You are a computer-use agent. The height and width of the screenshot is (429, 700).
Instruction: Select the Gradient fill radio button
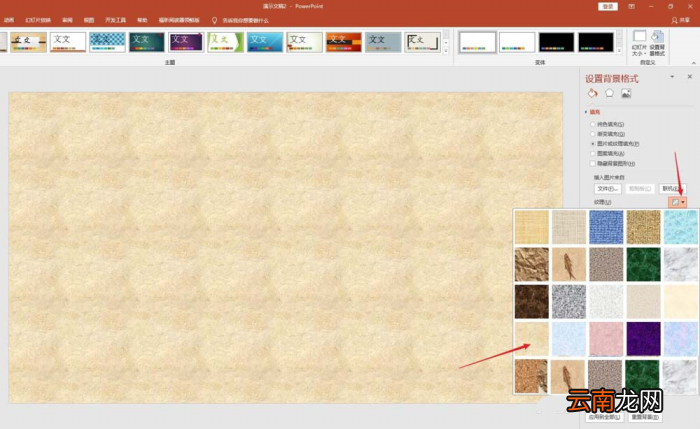tap(593, 134)
